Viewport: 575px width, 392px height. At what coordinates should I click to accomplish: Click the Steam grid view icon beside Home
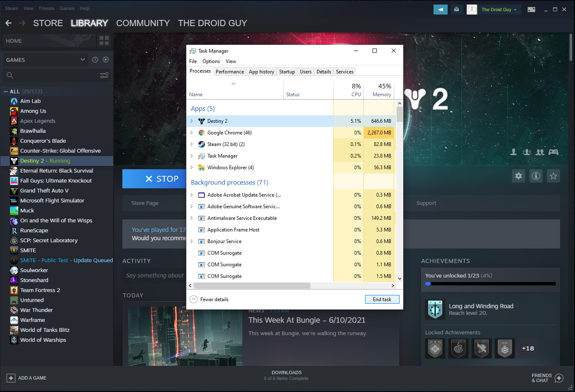click(x=104, y=41)
